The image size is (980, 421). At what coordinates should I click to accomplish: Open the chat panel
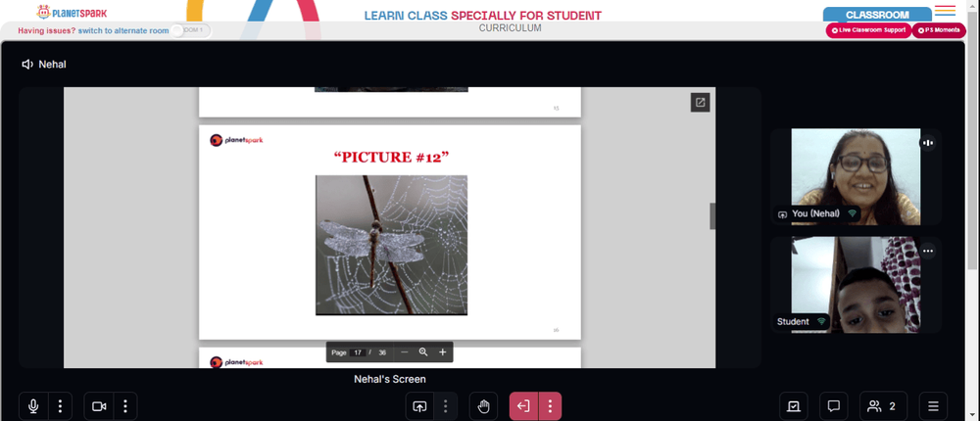coord(833,406)
